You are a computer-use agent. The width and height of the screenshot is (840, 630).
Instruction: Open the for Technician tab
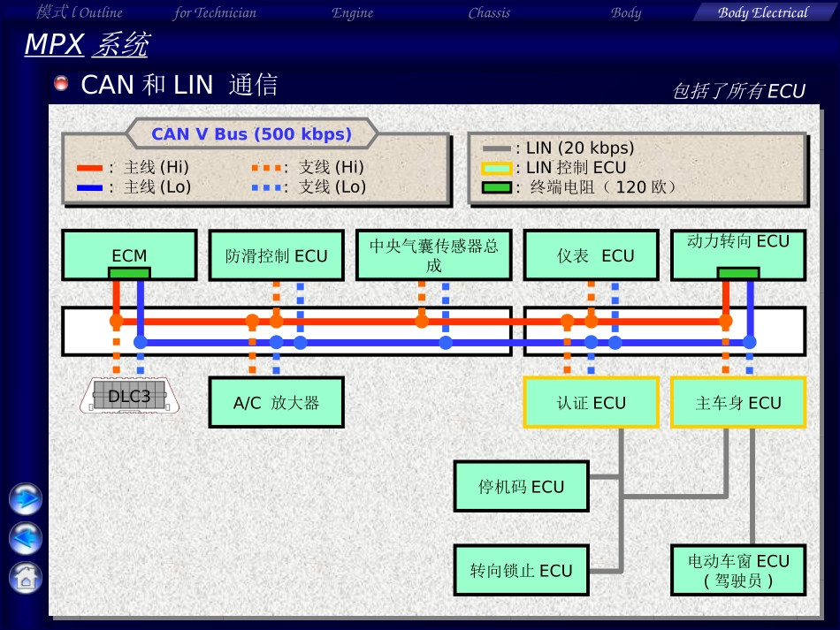(215, 12)
